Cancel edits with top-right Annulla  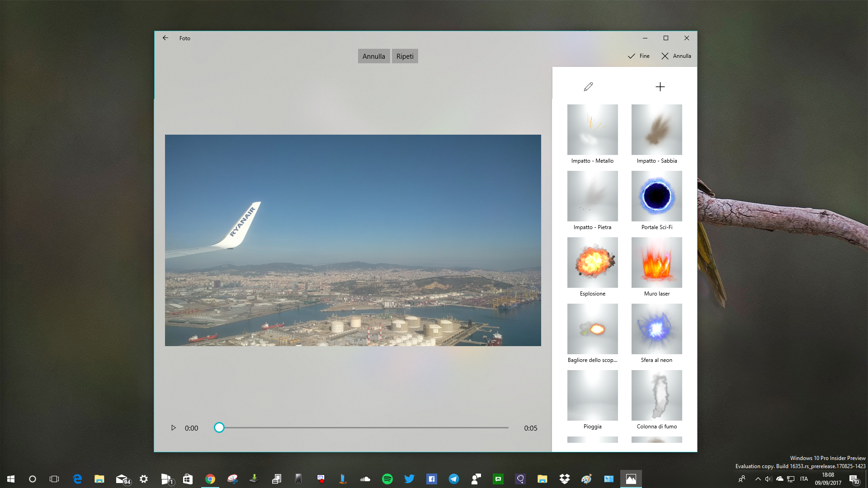pyautogui.click(x=676, y=56)
